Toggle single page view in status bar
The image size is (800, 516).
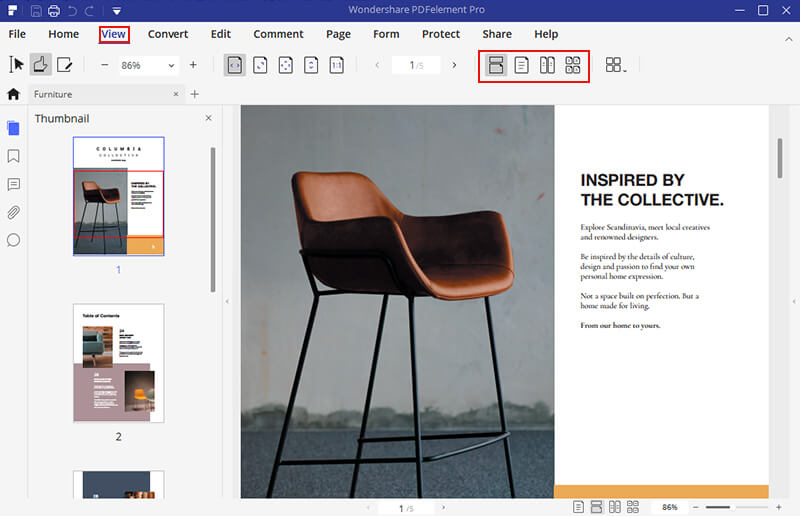(578, 507)
